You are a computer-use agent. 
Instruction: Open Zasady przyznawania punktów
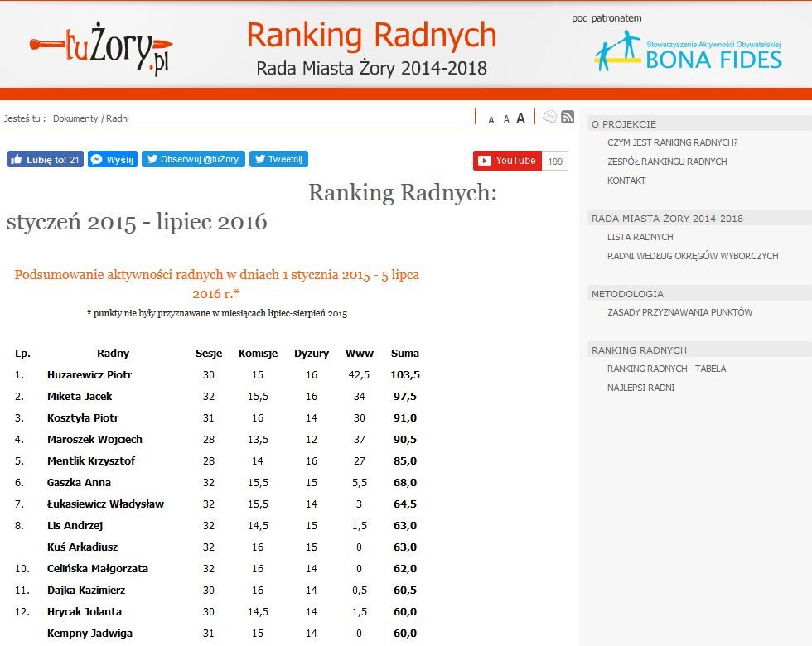[x=679, y=312]
